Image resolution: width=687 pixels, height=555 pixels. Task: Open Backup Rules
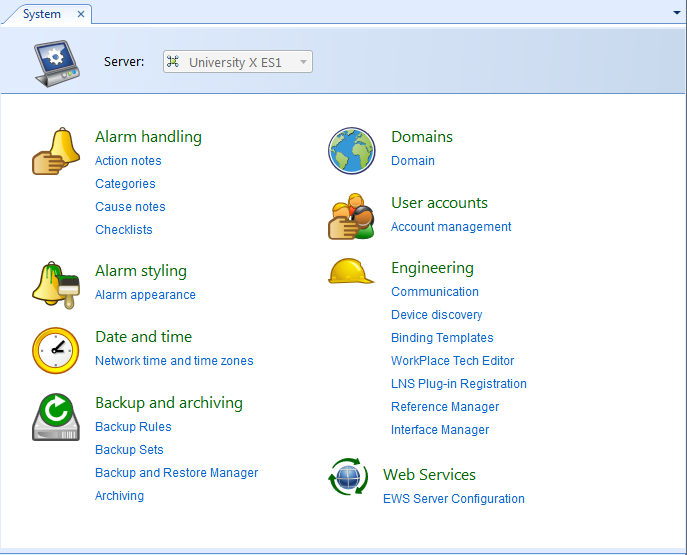point(133,427)
